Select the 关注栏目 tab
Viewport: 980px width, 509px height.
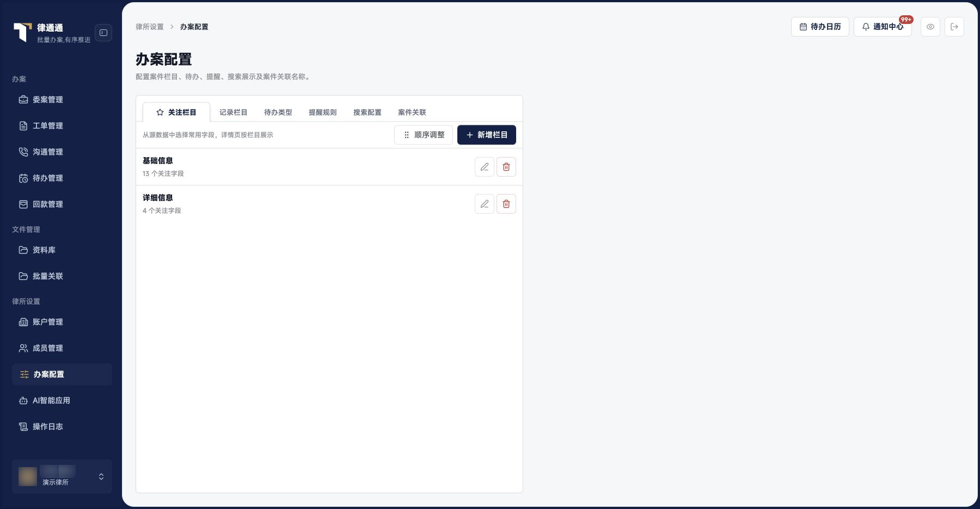pos(176,112)
